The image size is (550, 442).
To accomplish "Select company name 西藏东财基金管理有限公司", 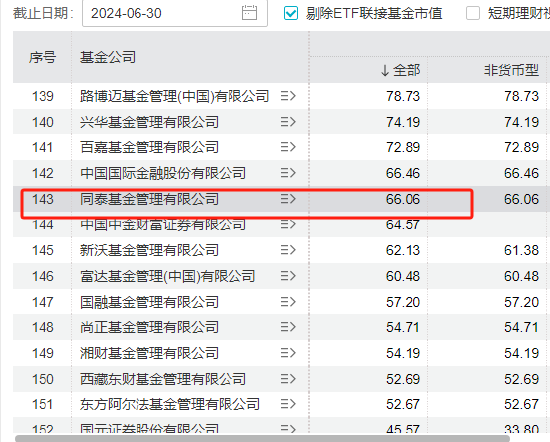I will coord(163,379).
